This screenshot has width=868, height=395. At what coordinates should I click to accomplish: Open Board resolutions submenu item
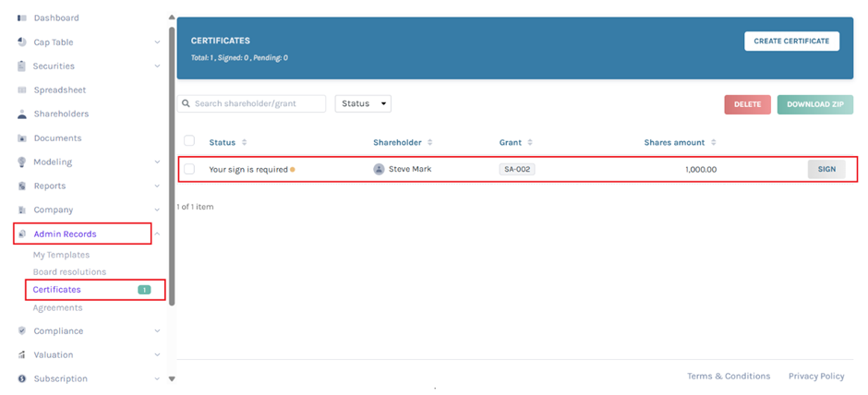(69, 272)
